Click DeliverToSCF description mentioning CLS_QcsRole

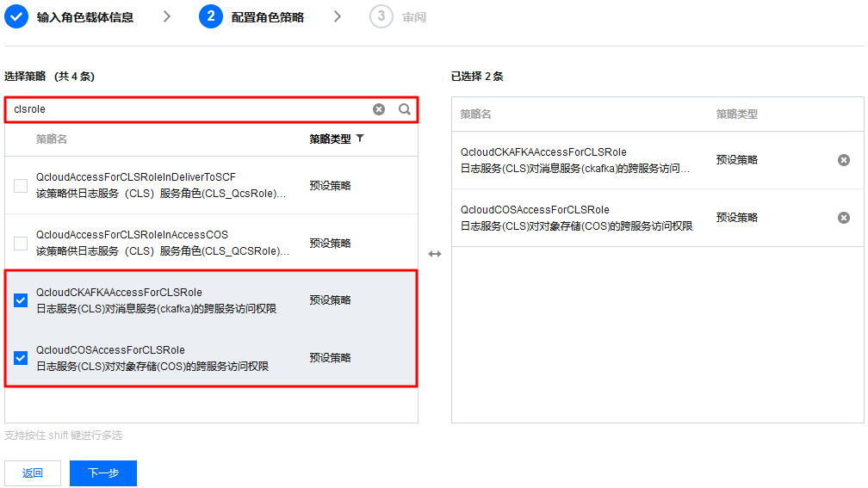[x=161, y=194]
